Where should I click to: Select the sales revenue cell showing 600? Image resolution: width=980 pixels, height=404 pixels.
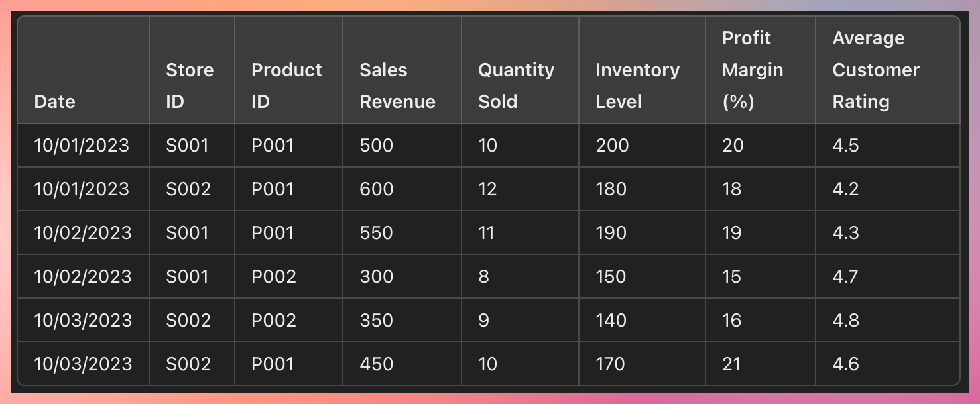coord(377,189)
